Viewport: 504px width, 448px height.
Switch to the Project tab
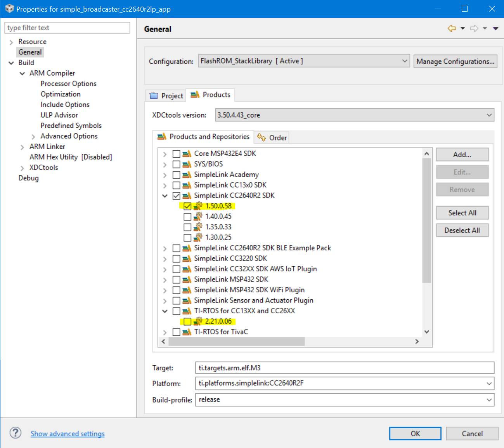[166, 96]
